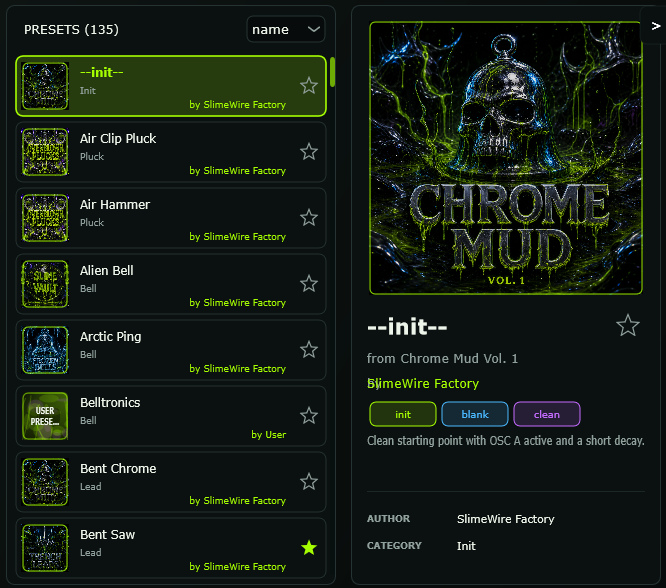The height and width of the screenshot is (588, 666).
Task: Click 'by SlimeWire Factory' on Bent Saw
Action: 237,567
